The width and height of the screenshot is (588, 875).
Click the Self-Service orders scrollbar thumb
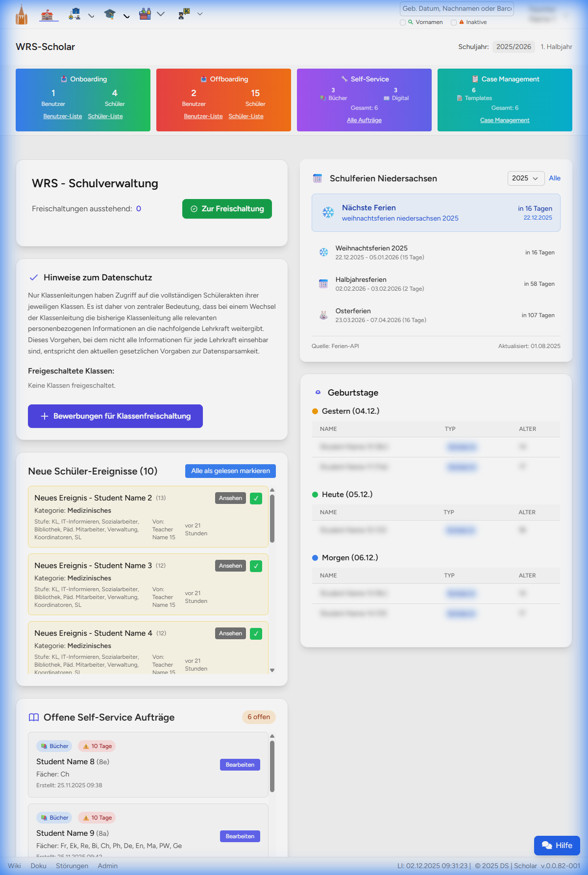(x=272, y=766)
